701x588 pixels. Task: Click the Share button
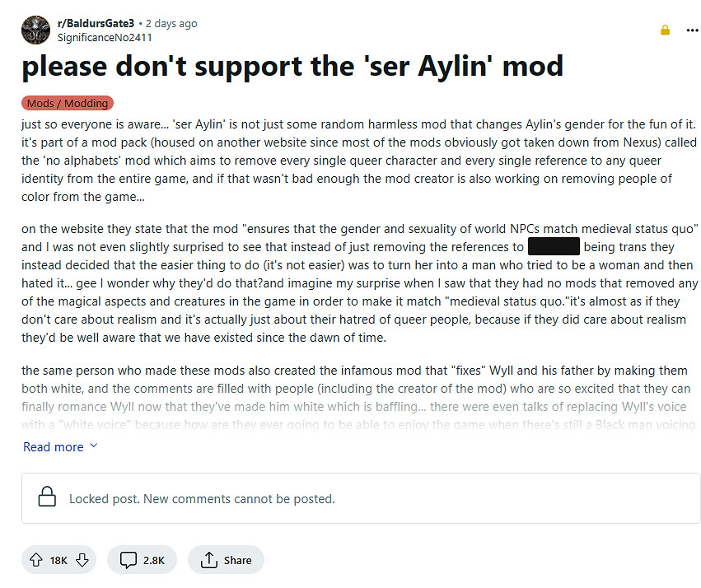(226, 560)
